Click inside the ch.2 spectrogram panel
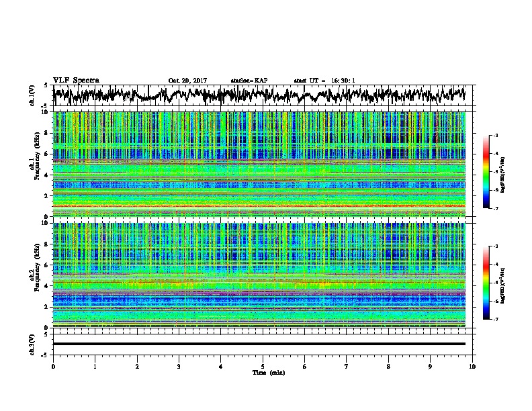 point(259,275)
